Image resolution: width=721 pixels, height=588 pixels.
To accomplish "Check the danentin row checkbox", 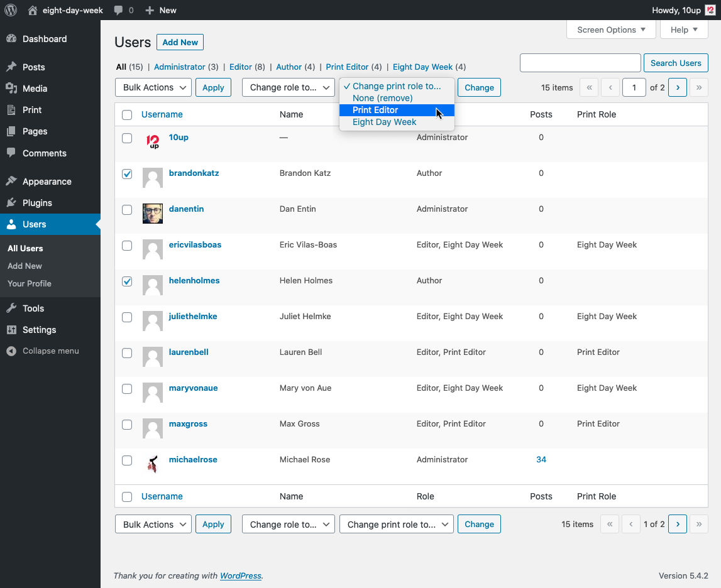I will (127, 210).
